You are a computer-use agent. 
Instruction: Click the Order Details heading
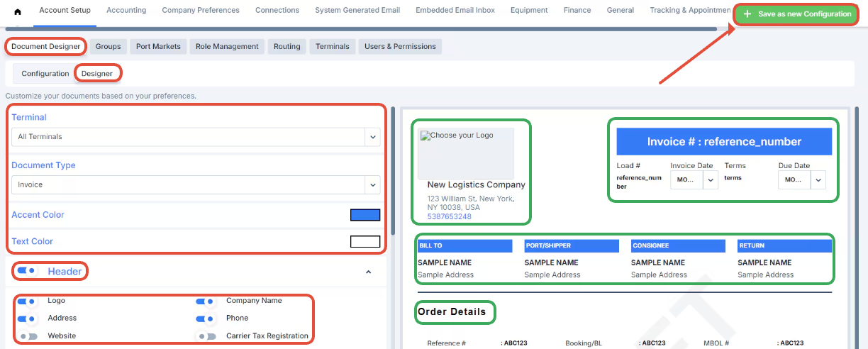[452, 311]
